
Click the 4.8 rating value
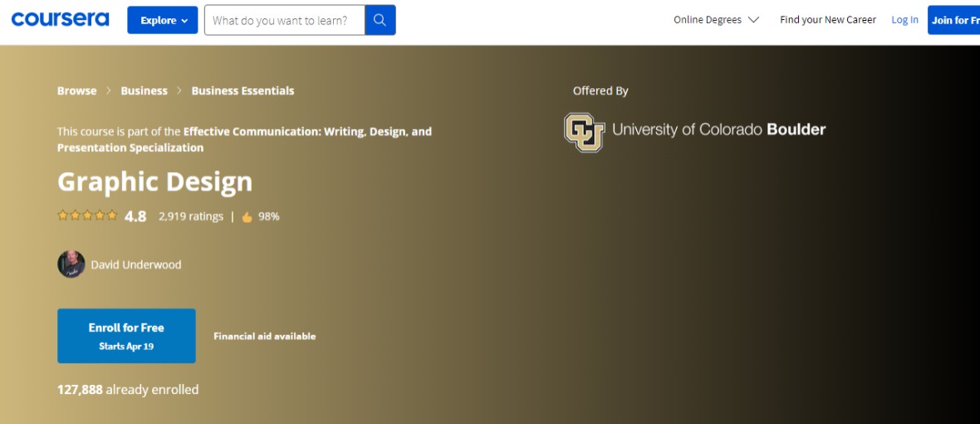[x=135, y=216]
